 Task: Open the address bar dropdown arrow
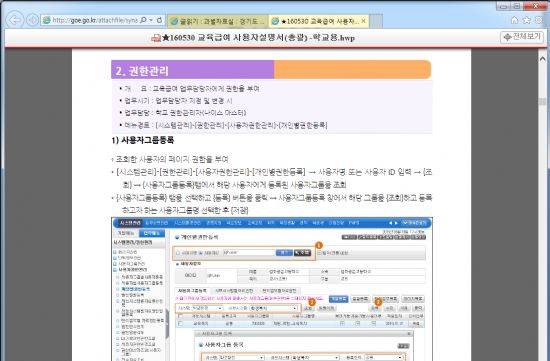tap(151, 20)
